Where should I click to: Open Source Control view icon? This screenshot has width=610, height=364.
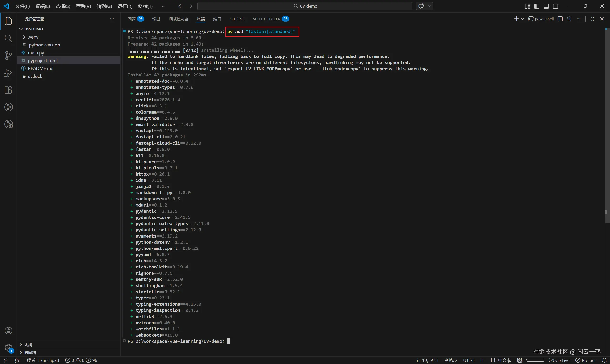pos(8,56)
